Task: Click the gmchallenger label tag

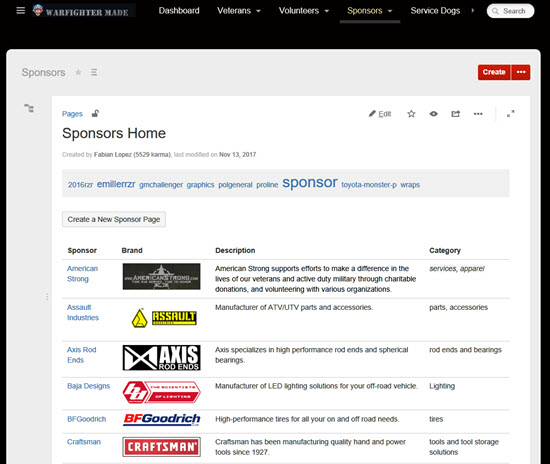Action: click(161, 185)
